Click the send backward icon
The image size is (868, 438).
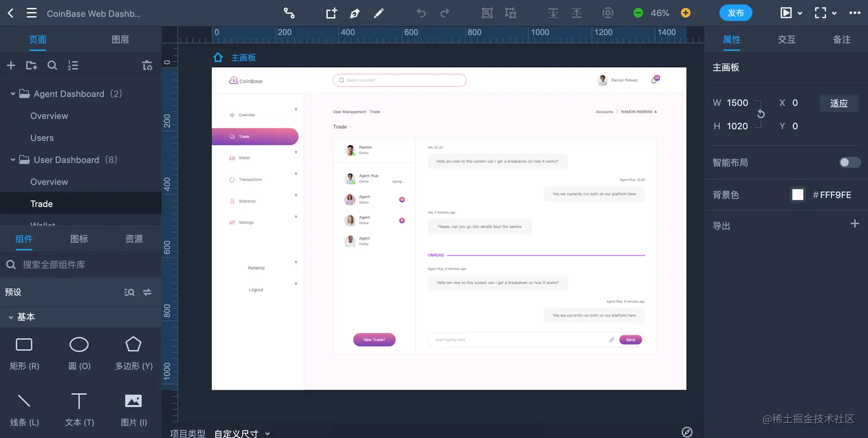point(553,13)
